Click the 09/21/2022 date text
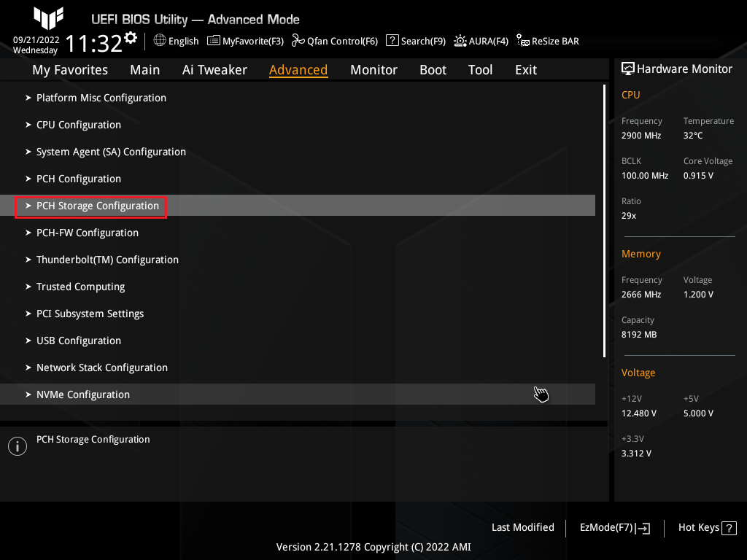 pos(36,40)
